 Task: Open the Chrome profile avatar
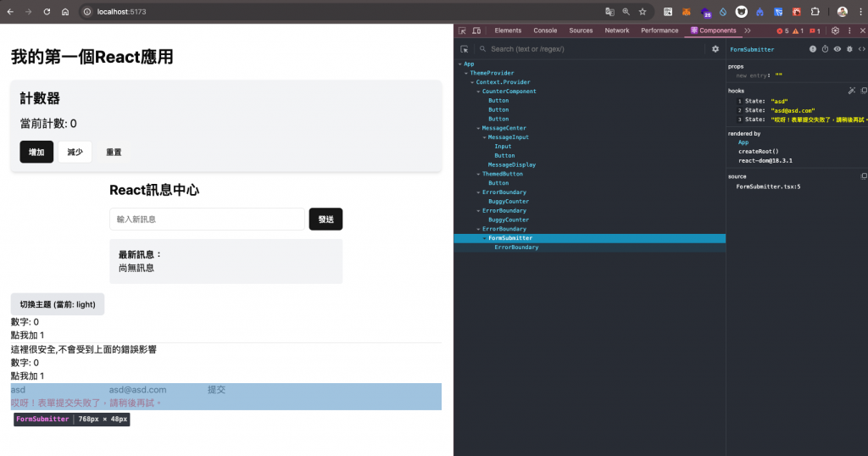(x=842, y=12)
